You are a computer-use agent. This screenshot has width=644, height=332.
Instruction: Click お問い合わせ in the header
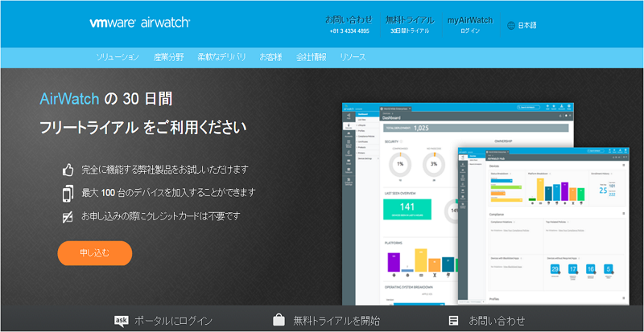(x=349, y=20)
